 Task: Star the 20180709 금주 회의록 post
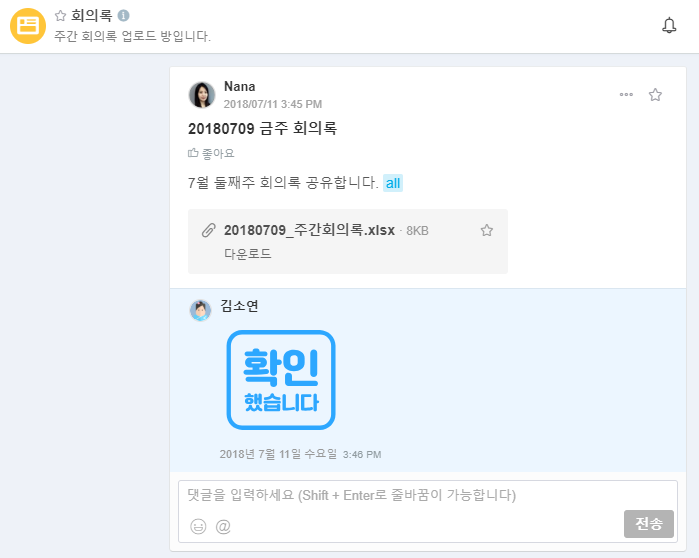pos(656,95)
